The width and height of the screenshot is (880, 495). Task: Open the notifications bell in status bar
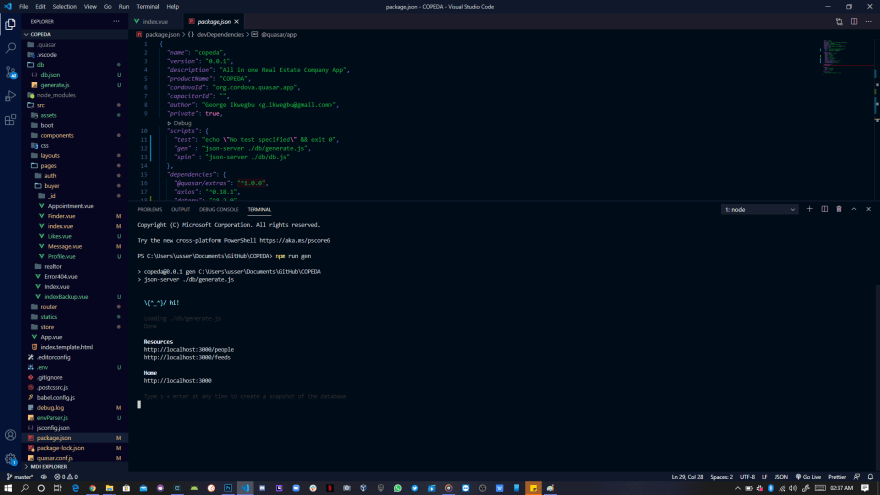[x=870, y=476]
